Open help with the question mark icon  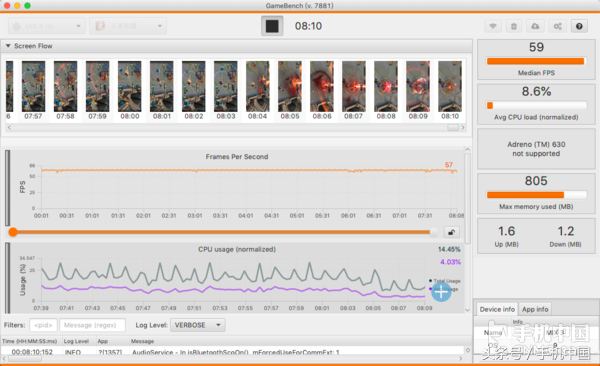[x=579, y=26]
